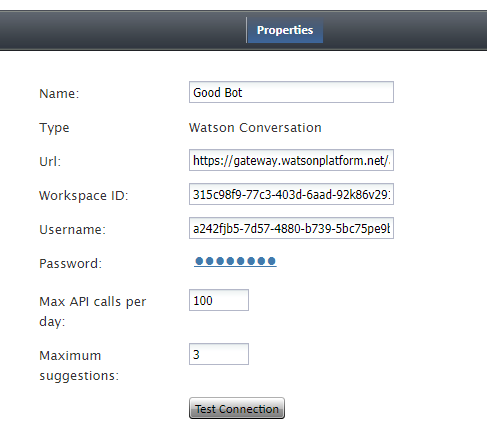
Task: Open the masked Password link
Action: [x=235, y=261]
